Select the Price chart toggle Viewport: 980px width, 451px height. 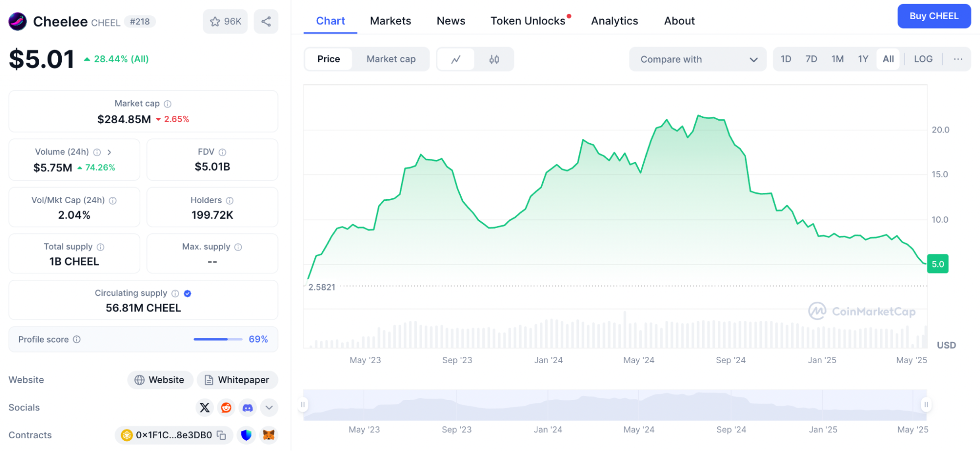click(x=328, y=59)
